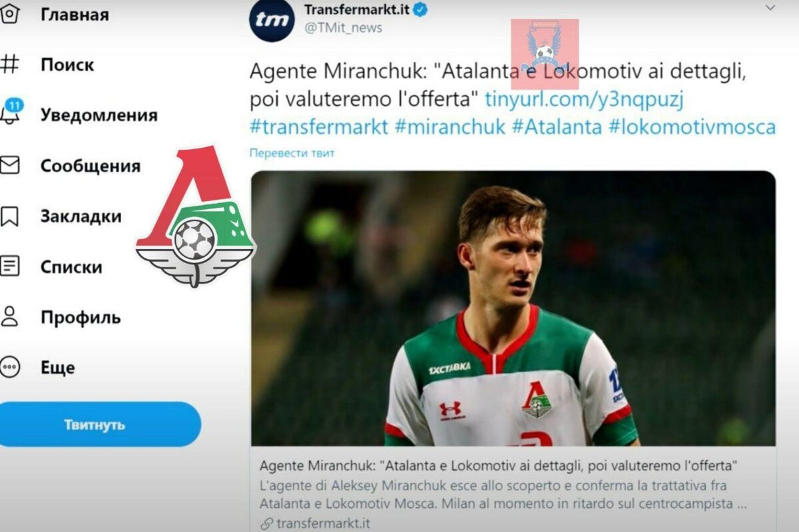Click Перевести твит link
The image size is (799, 532).
[292, 152]
